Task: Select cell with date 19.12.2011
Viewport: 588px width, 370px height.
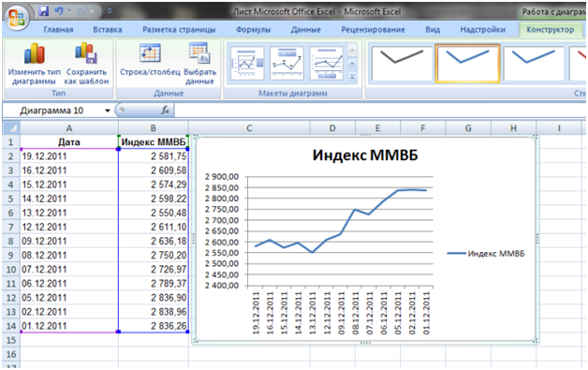Action: pyautogui.click(x=69, y=156)
